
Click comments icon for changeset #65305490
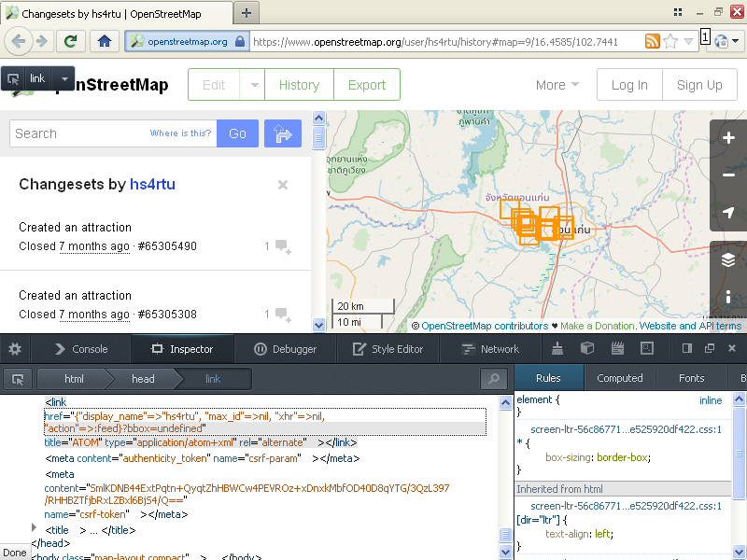[x=283, y=246]
